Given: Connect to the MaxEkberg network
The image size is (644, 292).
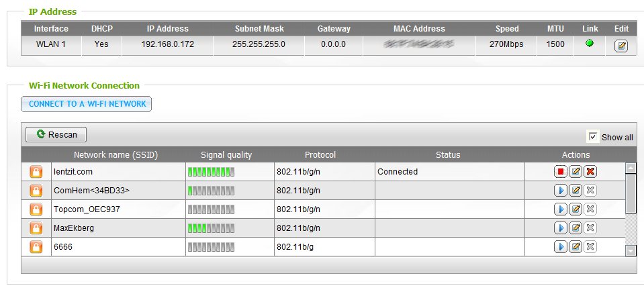Looking at the screenshot, I should point(561,228).
